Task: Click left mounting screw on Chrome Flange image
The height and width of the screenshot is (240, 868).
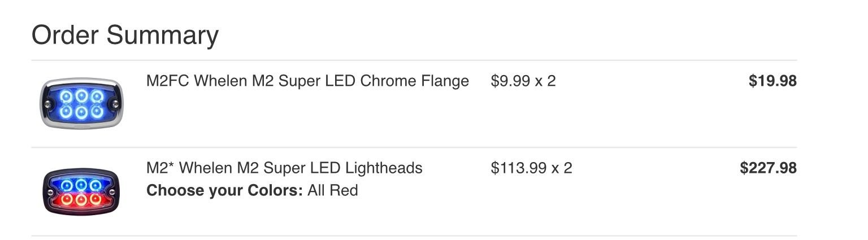Action: click(x=47, y=104)
